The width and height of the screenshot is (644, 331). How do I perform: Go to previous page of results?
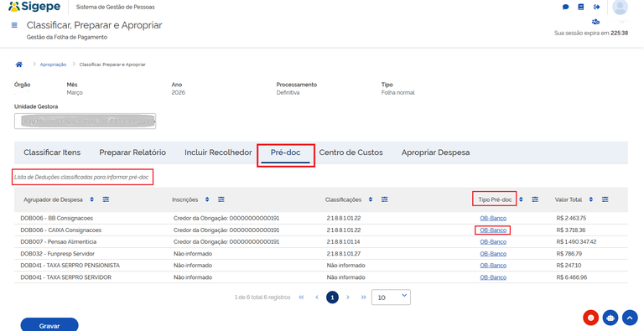pos(317,297)
